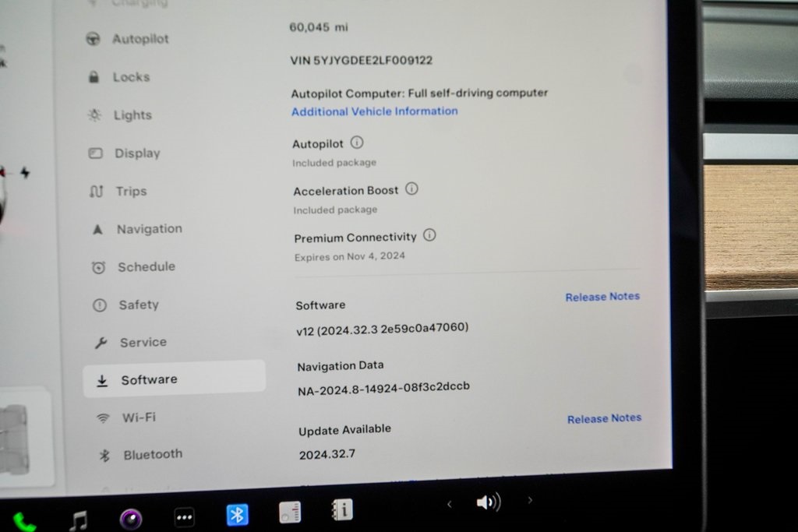The height and width of the screenshot is (532, 798).
Task: Open Autopilot settings in sidebar
Action: pyautogui.click(x=139, y=39)
